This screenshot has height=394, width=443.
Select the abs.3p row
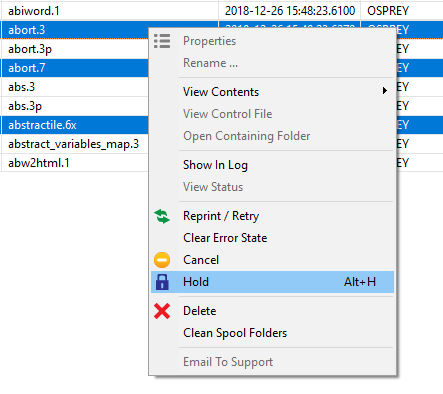click(74, 106)
